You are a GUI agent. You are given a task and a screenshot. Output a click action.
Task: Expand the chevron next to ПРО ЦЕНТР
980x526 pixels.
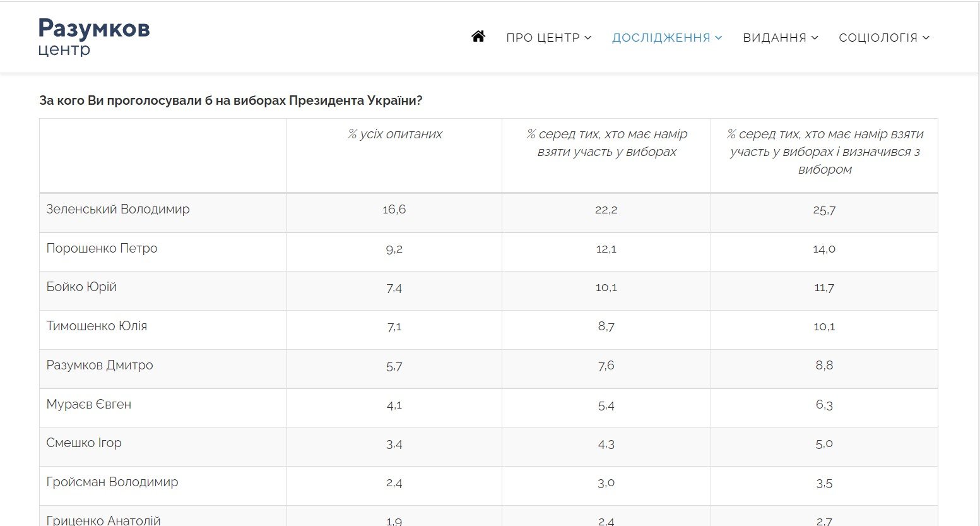point(588,38)
